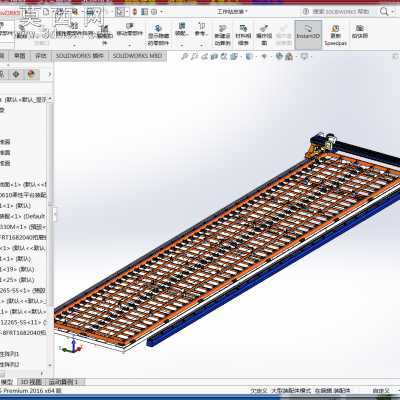The height and width of the screenshot is (400, 400).
Task: Create a new document from the title toolbar
Action: pos(46,12)
